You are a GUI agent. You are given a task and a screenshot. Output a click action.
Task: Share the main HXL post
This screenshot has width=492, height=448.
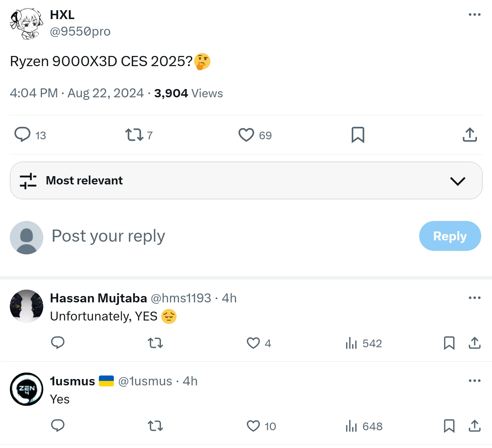pyautogui.click(x=470, y=135)
